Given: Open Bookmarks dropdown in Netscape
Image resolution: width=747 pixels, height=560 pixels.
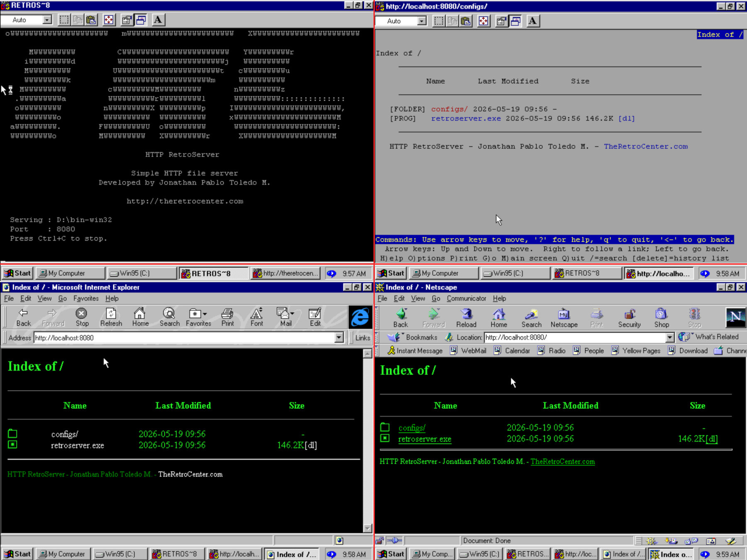Looking at the screenshot, I should 412,337.
